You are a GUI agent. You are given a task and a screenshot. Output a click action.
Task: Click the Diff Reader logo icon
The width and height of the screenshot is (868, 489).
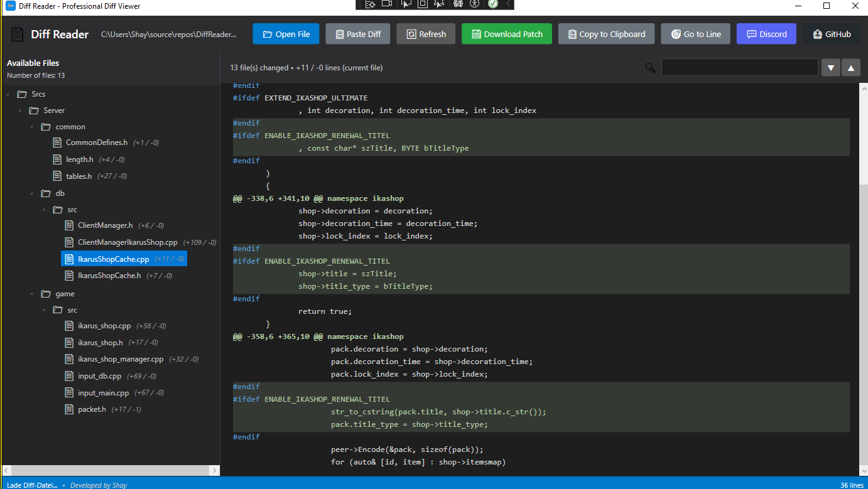17,35
